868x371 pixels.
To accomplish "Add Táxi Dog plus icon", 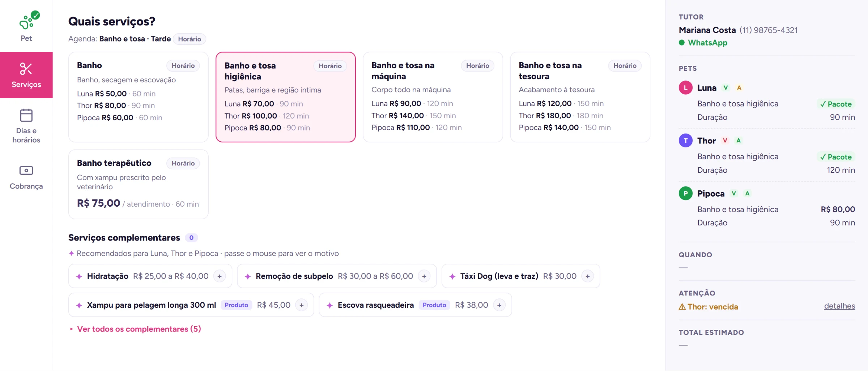I will [x=588, y=276].
